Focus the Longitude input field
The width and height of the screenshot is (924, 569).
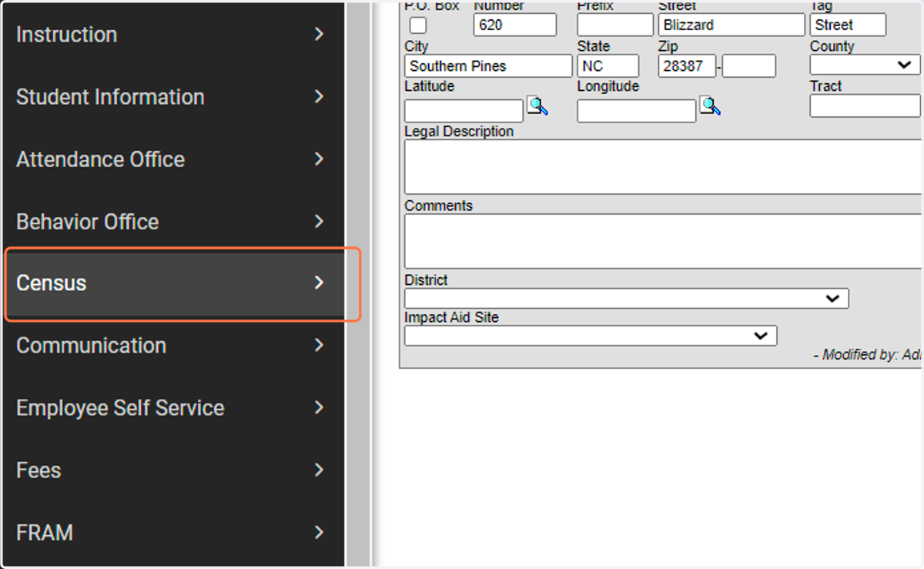(x=637, y=111)
